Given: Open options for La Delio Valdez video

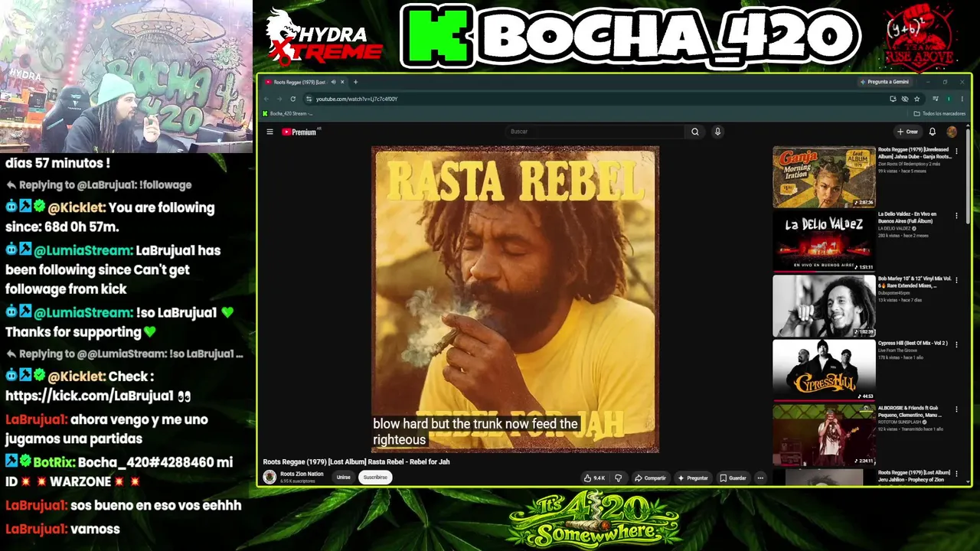Looking at the screenshot, I should point(956,216).
